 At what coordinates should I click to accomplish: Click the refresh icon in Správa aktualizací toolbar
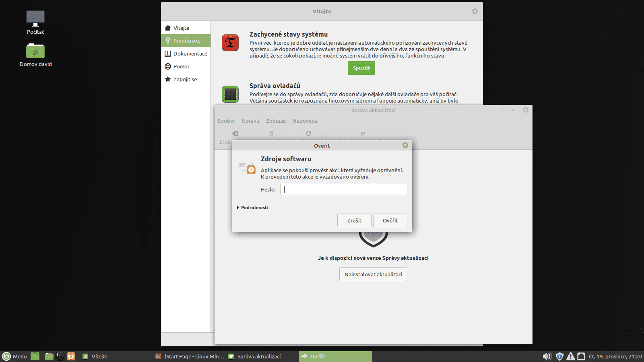[x=308, y=133]
